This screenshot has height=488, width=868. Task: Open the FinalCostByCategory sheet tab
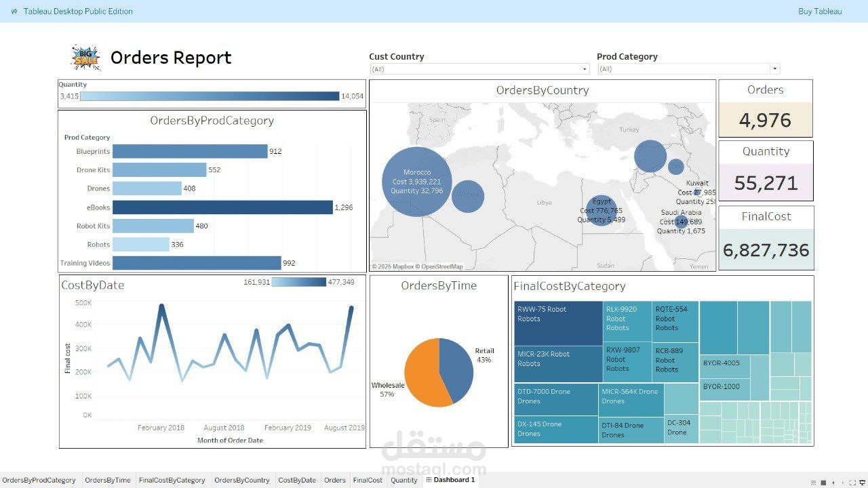coord(172,480)
